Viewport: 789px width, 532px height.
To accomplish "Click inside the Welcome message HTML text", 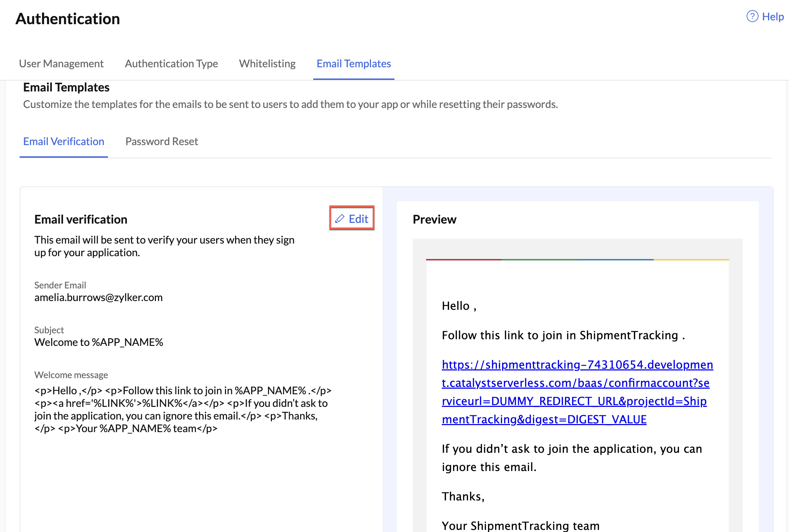I will [182, 409].
